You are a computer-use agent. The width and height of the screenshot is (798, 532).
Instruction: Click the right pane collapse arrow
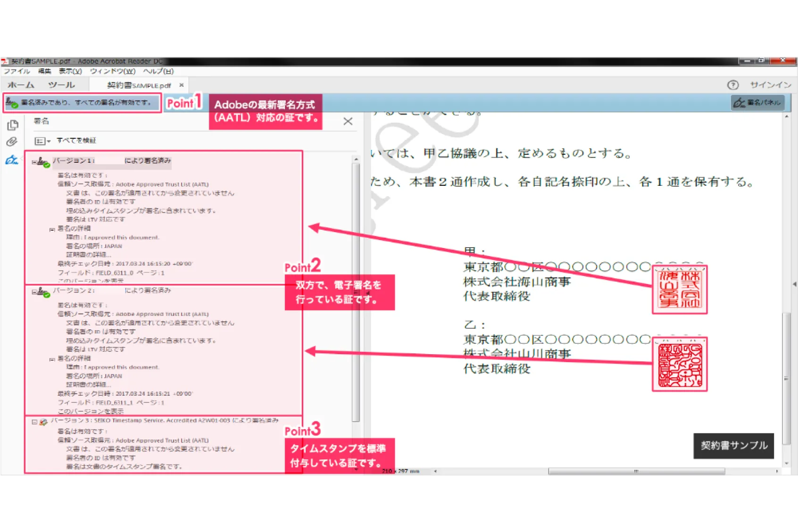pyautogui.click(x=795, y=284)
